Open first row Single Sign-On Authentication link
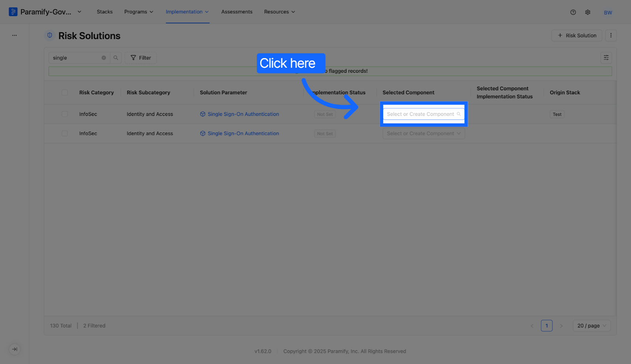 pos(243,114)
